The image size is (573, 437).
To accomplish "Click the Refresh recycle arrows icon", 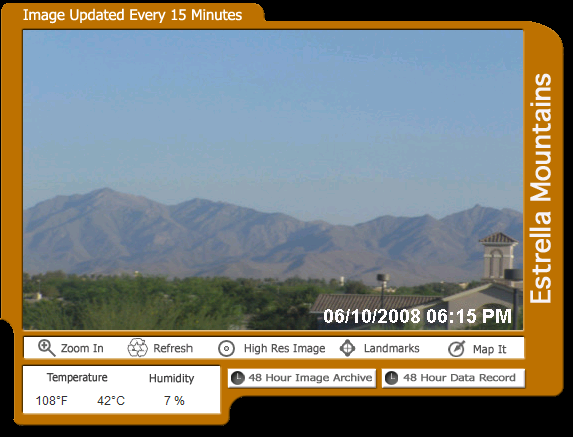I will (x=137, y=347).
